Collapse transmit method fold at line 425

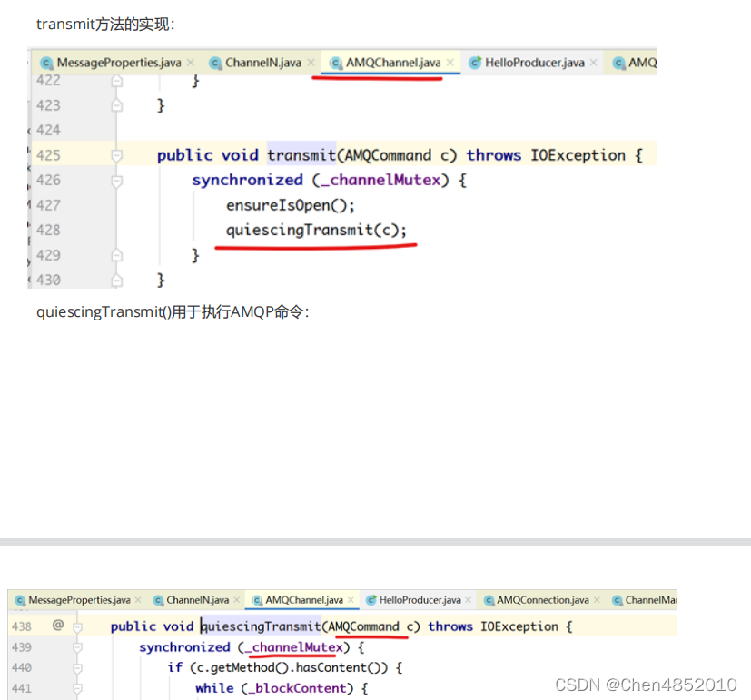click(x=117, y=155)
